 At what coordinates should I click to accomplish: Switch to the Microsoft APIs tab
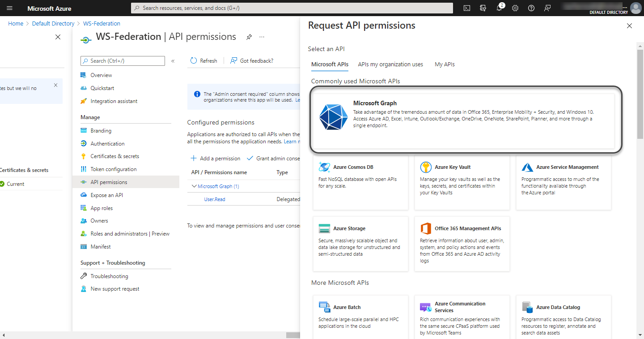(x=330, y=64)
